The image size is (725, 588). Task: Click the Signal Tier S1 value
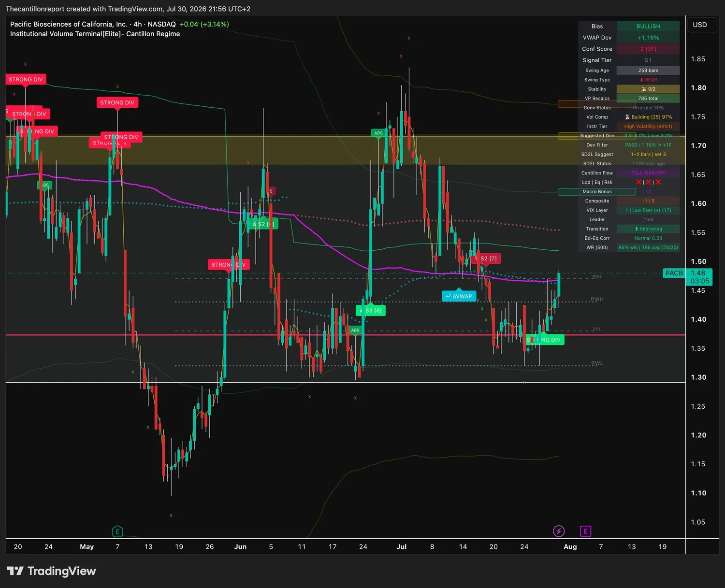pyautogui.click(x=648, y=60)
